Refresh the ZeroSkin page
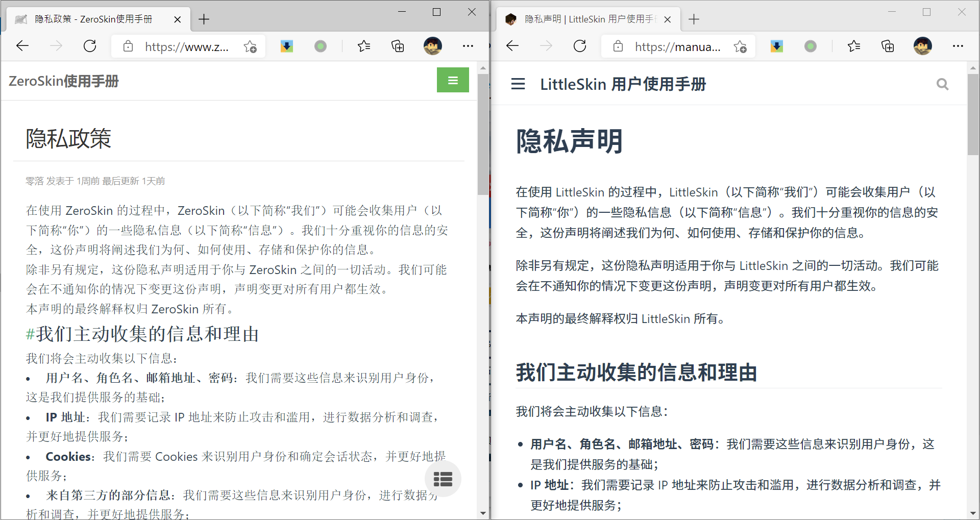 click(90, 46)
